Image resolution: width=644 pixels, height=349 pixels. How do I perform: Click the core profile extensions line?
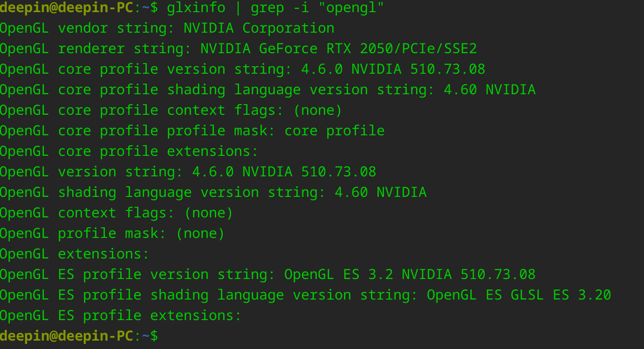coord(129,151)
